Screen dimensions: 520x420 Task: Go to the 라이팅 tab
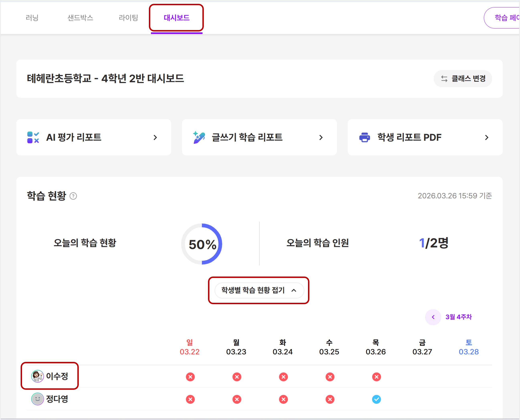pos(128,18)
